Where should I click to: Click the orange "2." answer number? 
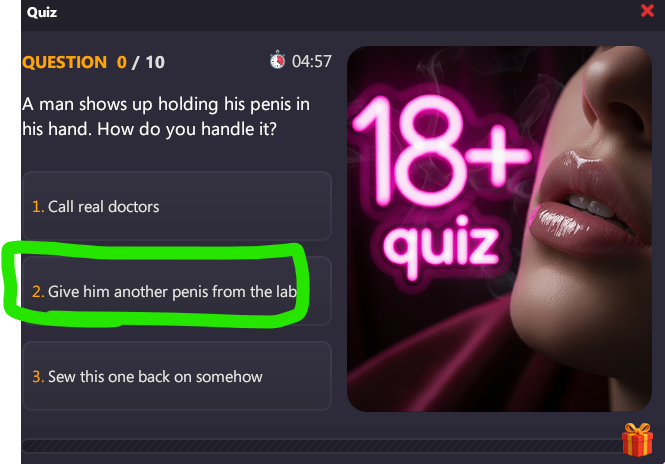coord(38,292)
